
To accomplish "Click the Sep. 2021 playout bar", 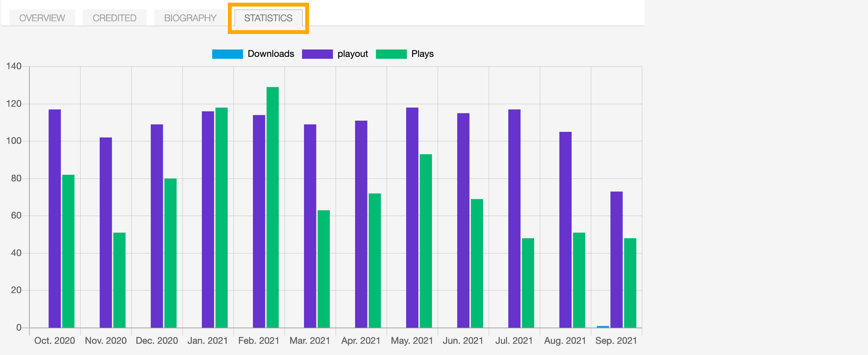I will (617, 259).
